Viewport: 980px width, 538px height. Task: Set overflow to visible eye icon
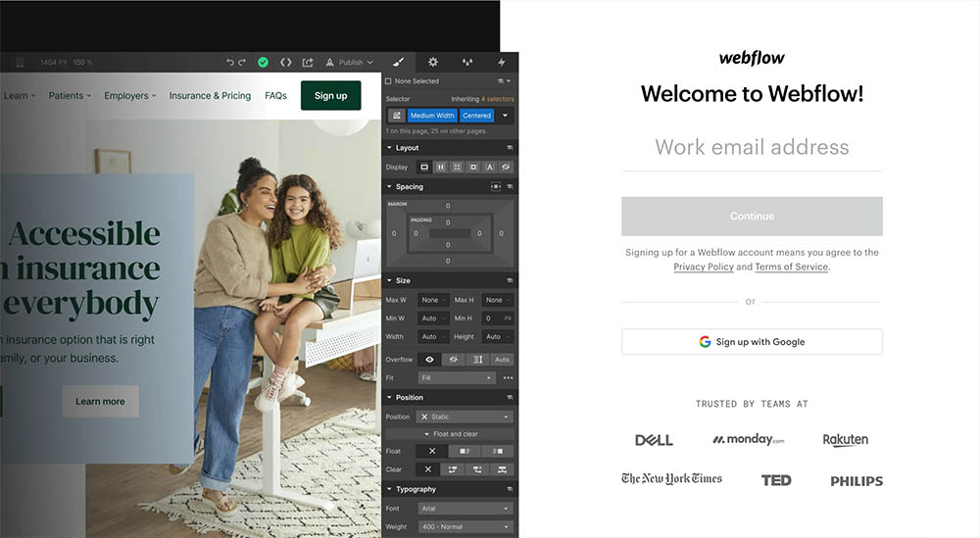(x=429, y=360)
